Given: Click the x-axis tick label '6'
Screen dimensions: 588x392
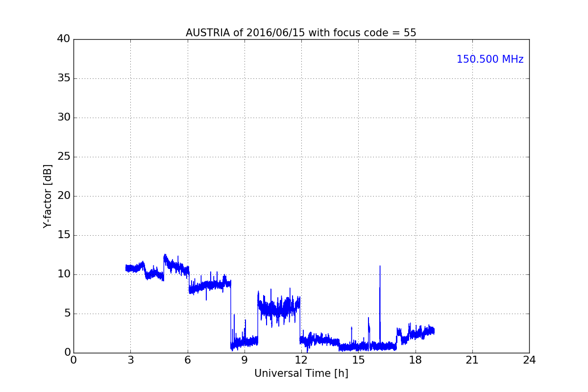Looking at the screenshot, I should pos(188,360).
